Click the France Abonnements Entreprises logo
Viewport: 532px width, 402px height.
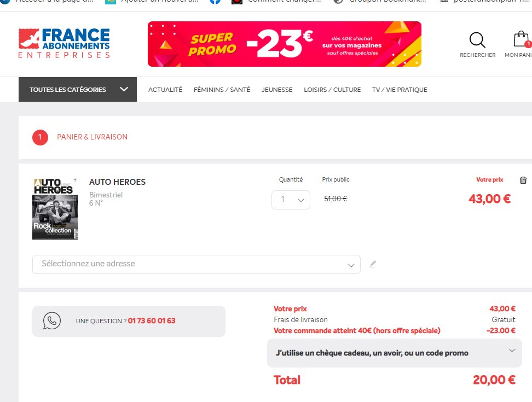pyautogui.click(x=65, y=42)
